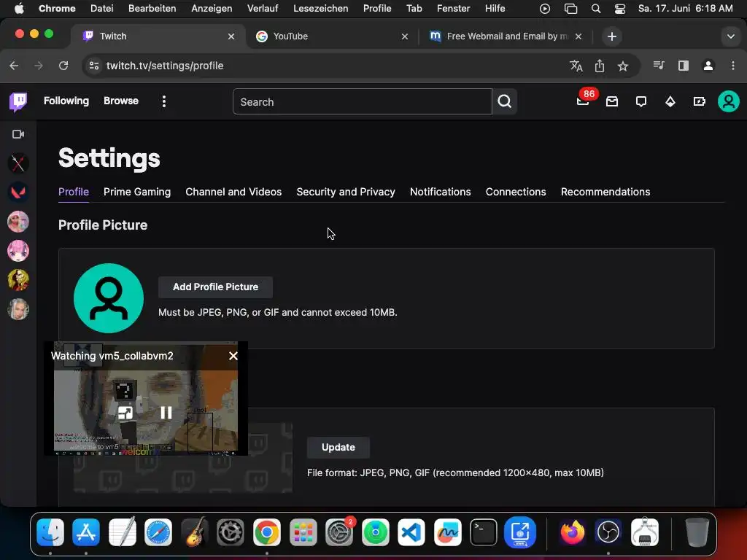
Task: Open the Lesezeichen menu
Action: [x=321, y=8]
